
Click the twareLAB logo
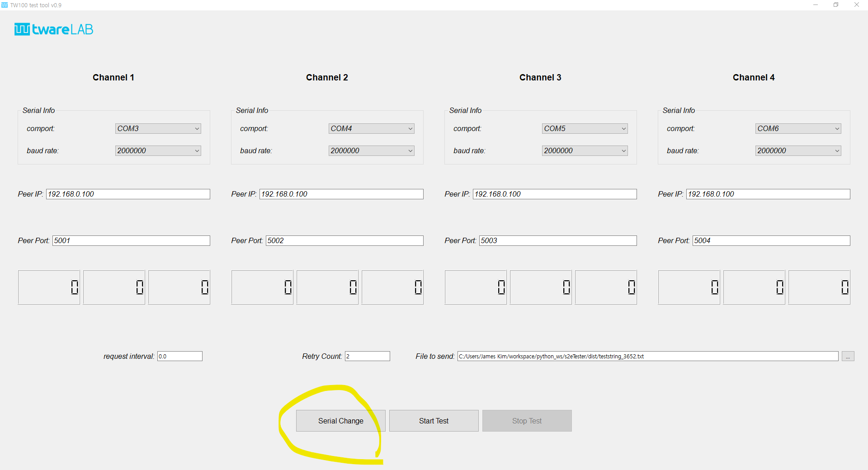tap(54, 29)
